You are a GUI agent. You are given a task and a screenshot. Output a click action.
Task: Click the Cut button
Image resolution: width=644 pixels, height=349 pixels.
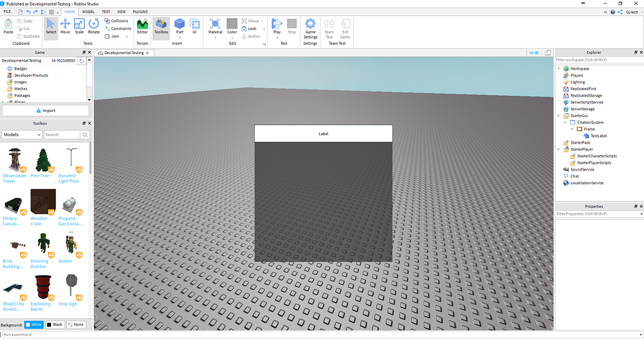24,29
